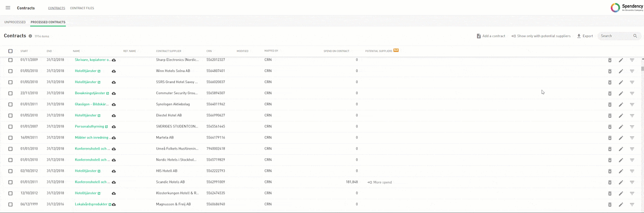This screenshot has height=213, width=644.
Task: Click the Add a contract button
Action: pyautogui.click(x=491, y=36)
